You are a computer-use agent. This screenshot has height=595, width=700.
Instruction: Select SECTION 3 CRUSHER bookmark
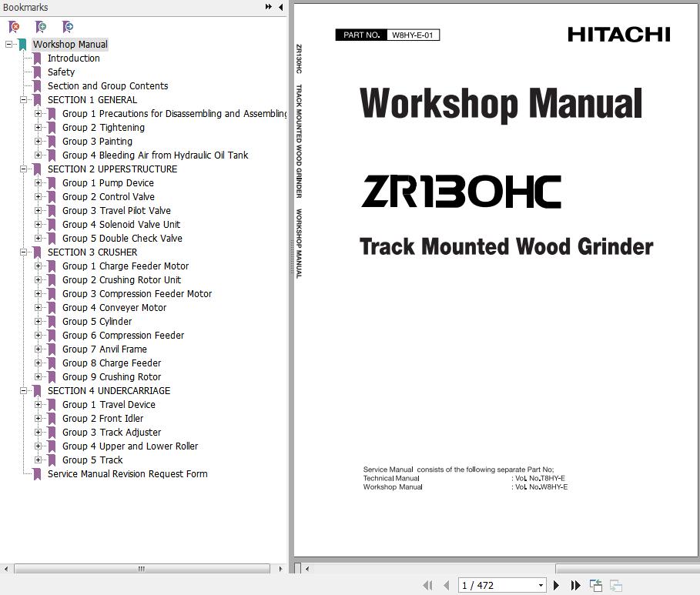(x=92, y=252)
